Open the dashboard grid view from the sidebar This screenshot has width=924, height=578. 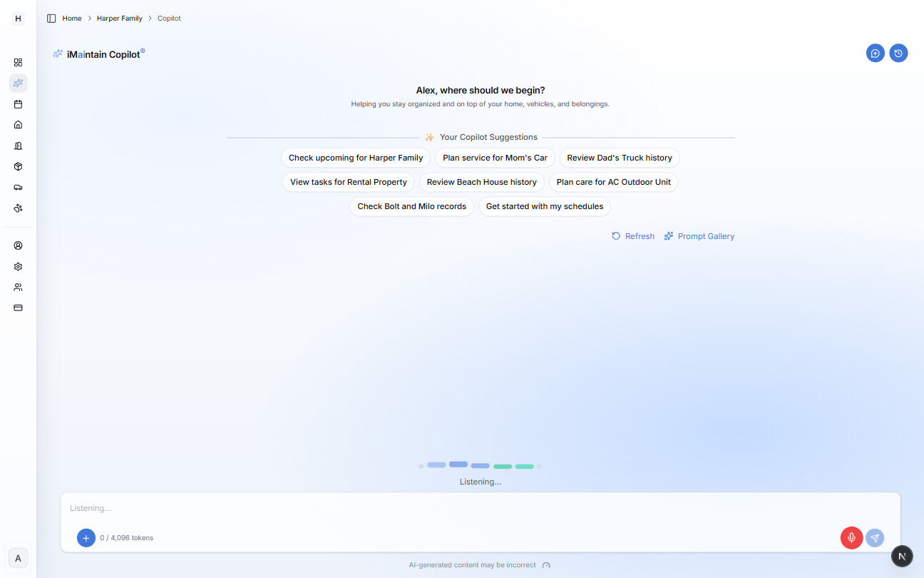pyautogui.click(x=18, y=62)
